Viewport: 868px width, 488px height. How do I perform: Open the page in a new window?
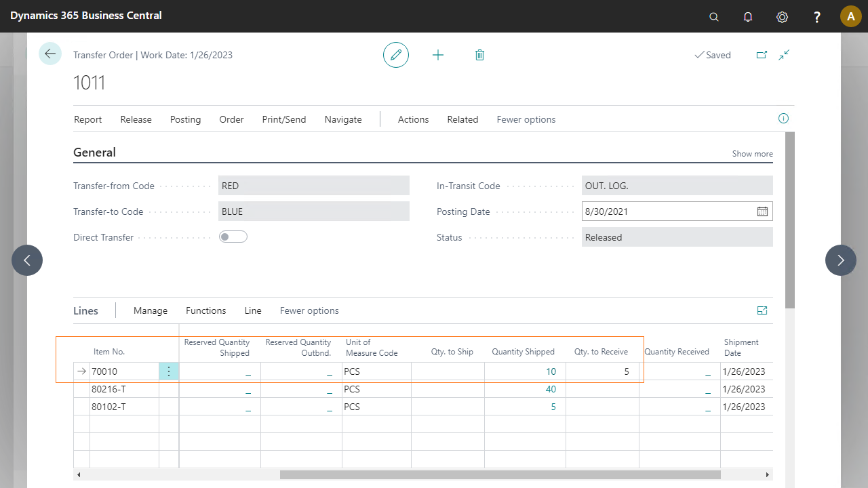[x=762, y=55]
